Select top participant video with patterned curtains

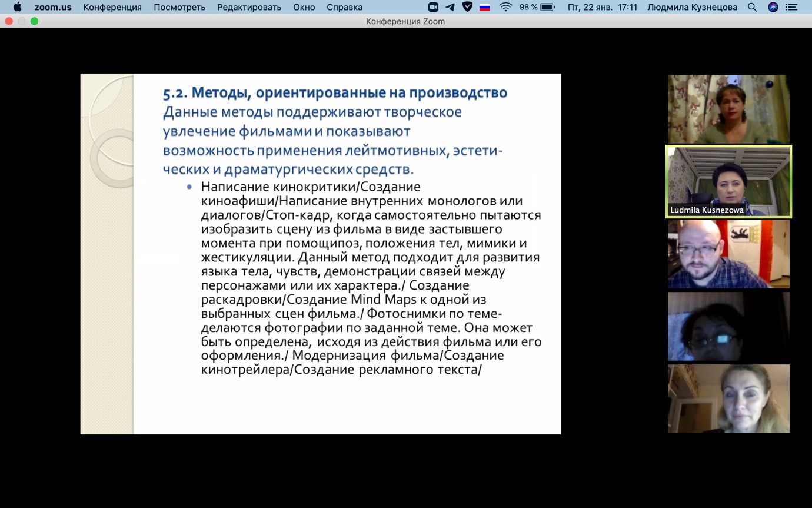[x=728, y=109]
